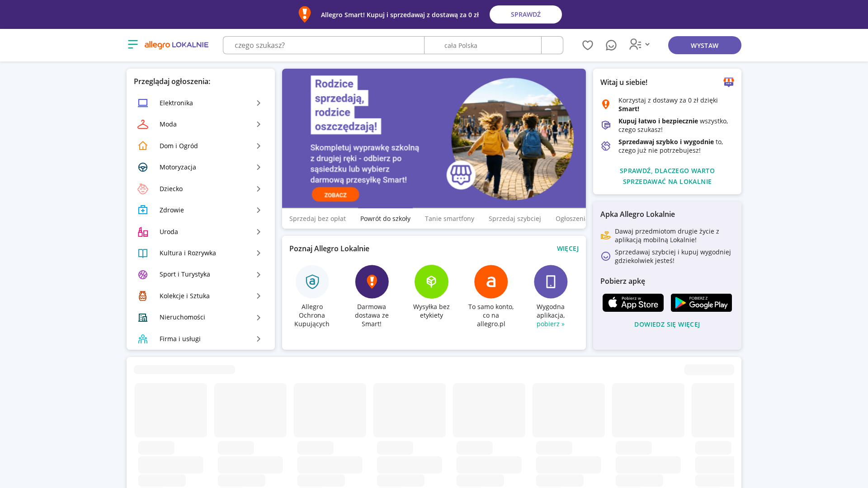Expand Kolekcje i Sztuka chevron

[x=259, y=296]
